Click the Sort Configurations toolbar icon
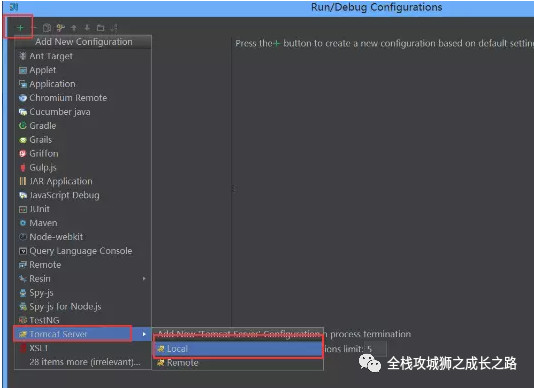This screenshot has height=388, width=534. pyautogui.click(x=114, y=28)
